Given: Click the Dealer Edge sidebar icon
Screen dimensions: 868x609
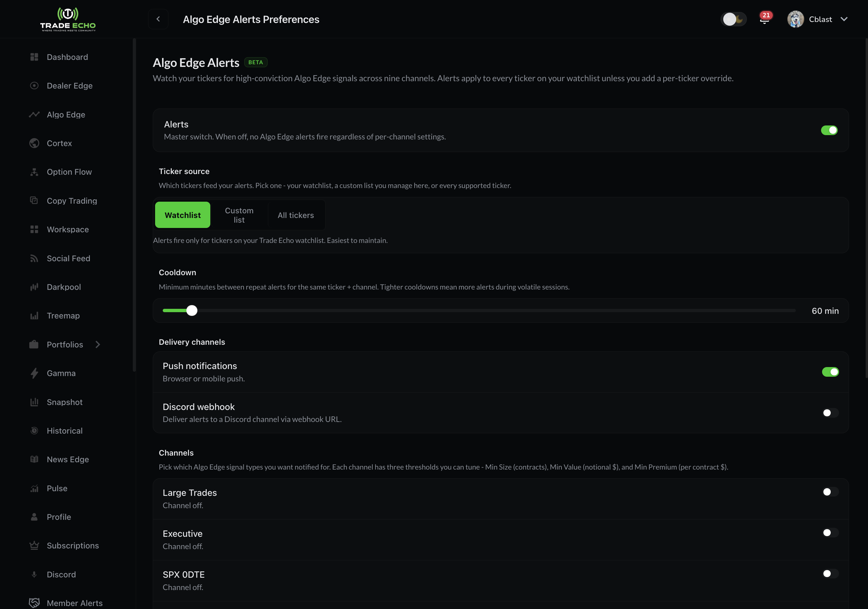Looking at the screenshot, I should (34, 86).
